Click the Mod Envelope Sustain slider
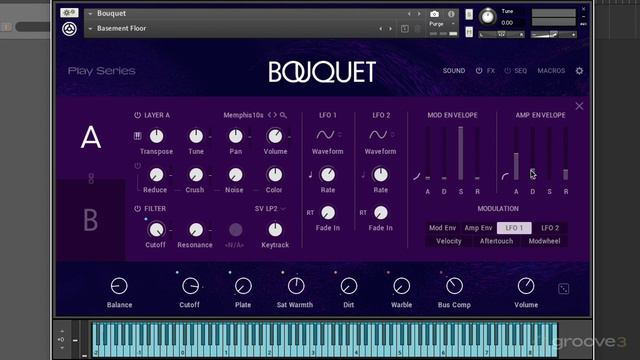 460,154
